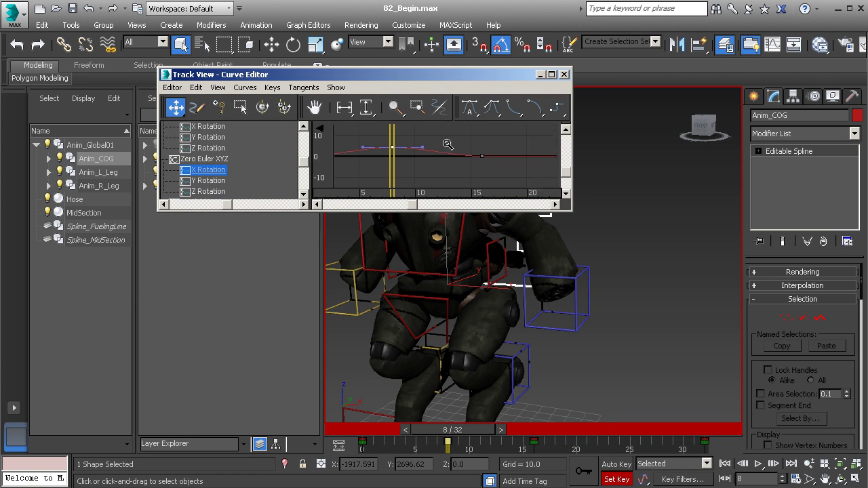Toggle selection lock icon in status bar
Viewport: 868px width, 488px height.
[x=302, y=464]
